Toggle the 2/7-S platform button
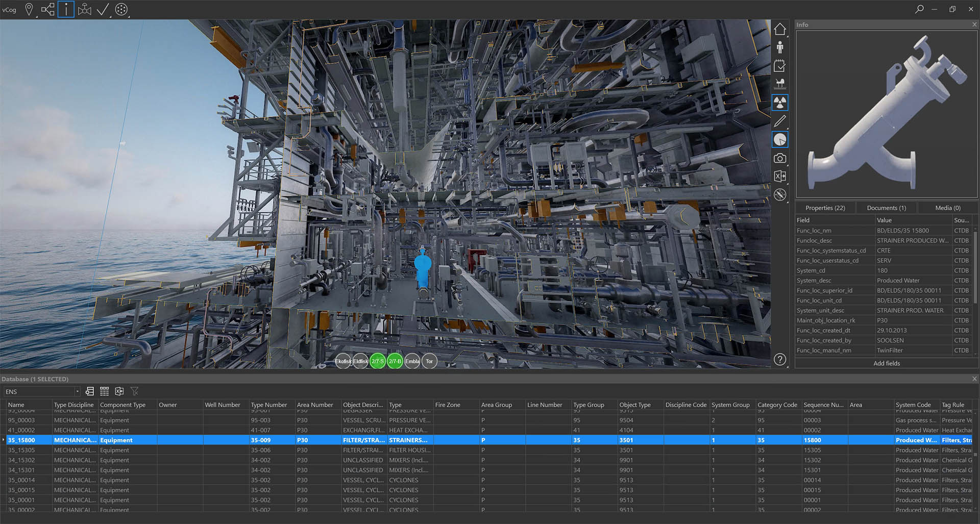This screenshot has height=524, width=980. [378, 361]
